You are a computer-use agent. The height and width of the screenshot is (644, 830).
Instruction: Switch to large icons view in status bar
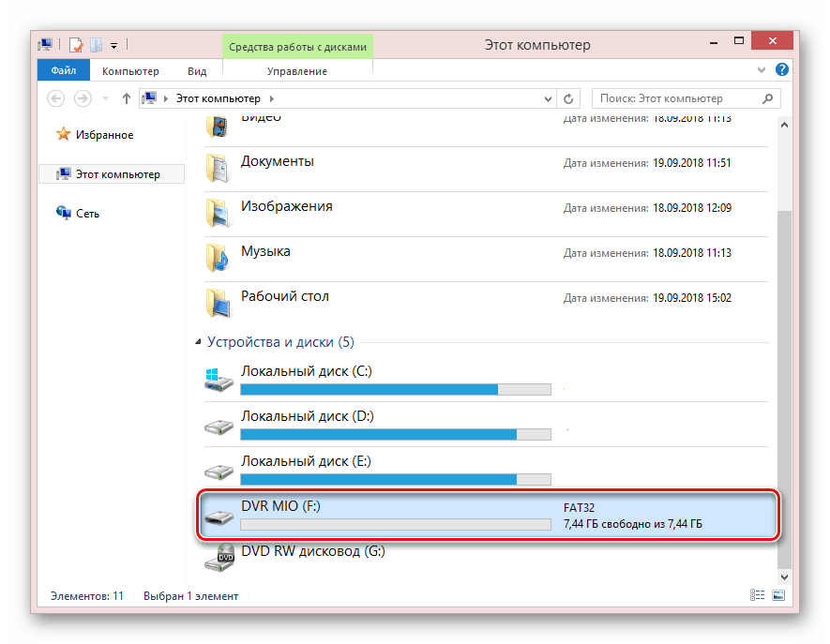(777, 595)
